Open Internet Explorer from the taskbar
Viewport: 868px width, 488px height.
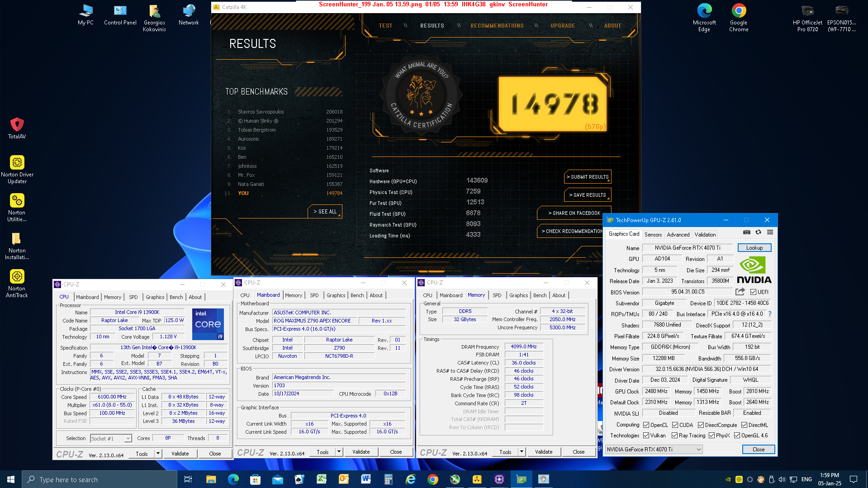click(x=410, y=479)
